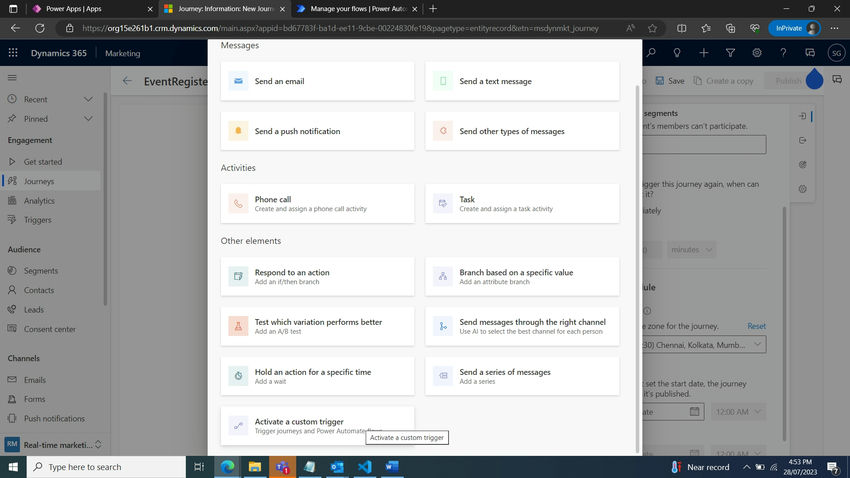Screen dimensions: 850x478
Task: Click the A/B test flask icon
Action: click(x=238, y=326)
